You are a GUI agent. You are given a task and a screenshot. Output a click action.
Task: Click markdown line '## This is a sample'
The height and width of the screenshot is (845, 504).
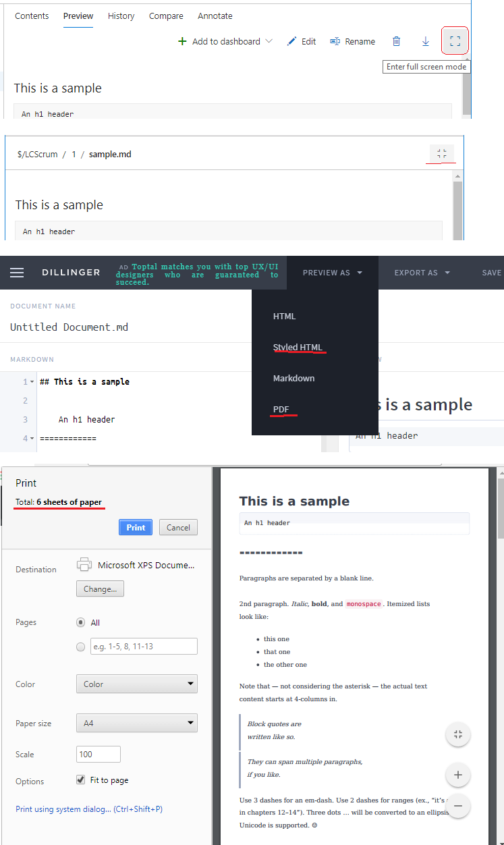point(84,381)
